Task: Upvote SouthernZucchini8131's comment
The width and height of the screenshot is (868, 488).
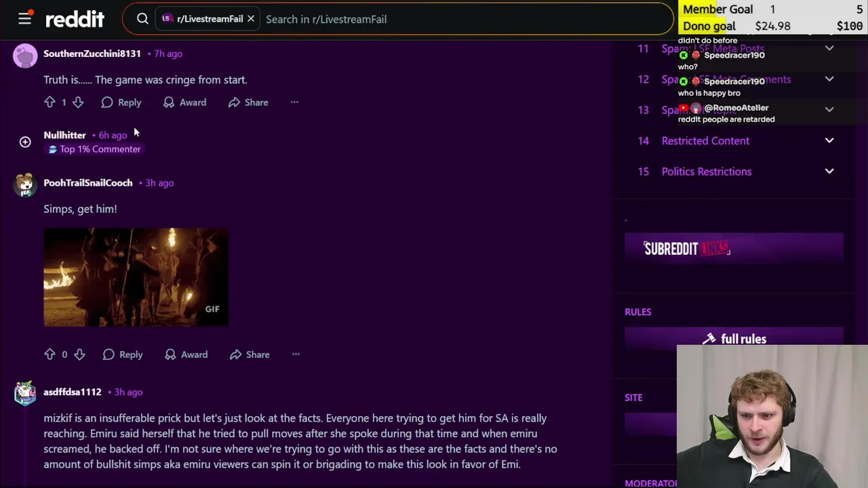Action: 50,102
